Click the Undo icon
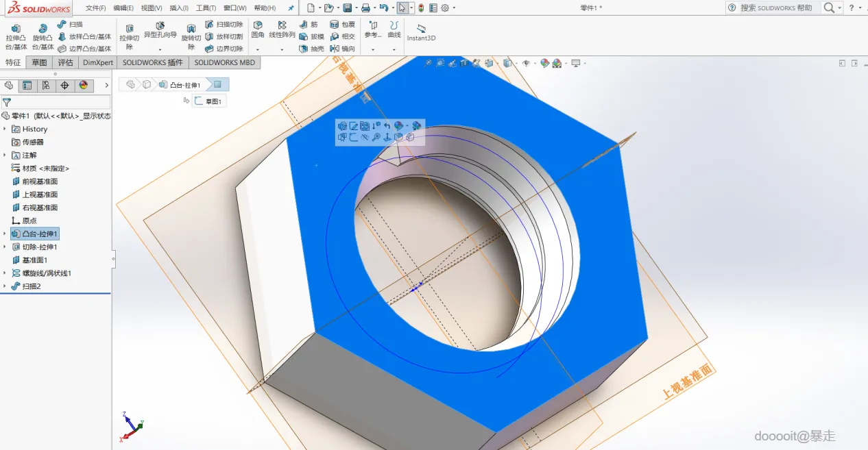The width and height of the screenshot is (868, 450). pyautogui.click(x=383, y=8)
